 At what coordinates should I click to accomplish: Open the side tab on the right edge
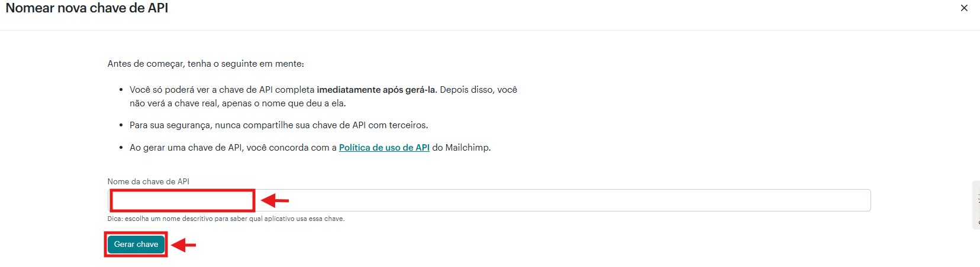976,205
